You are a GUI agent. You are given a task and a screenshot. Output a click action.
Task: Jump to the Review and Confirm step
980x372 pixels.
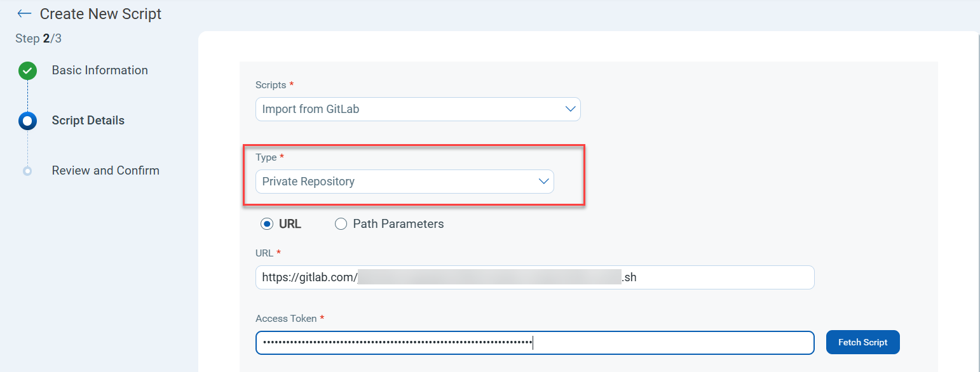[105, 171]
